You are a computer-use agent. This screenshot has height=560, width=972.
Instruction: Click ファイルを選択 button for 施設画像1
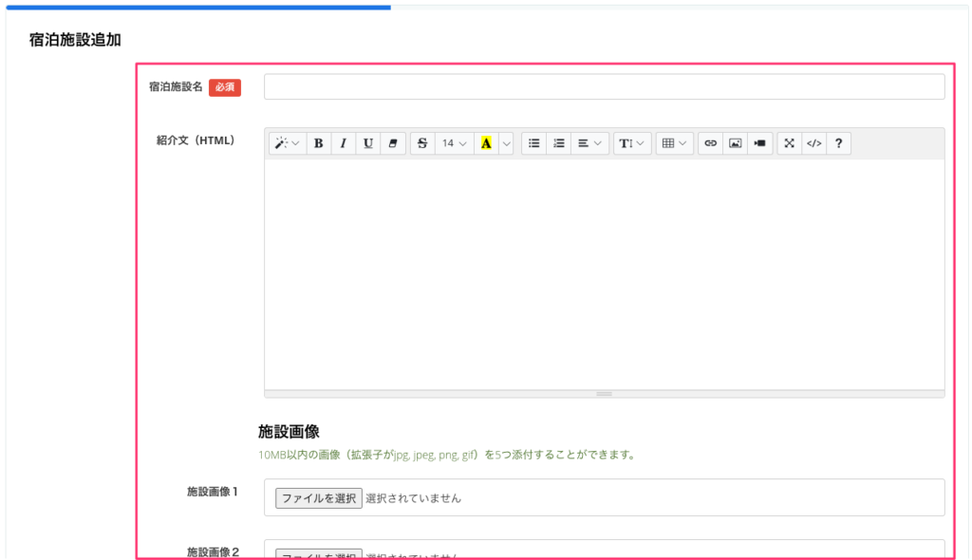[318, 498]
